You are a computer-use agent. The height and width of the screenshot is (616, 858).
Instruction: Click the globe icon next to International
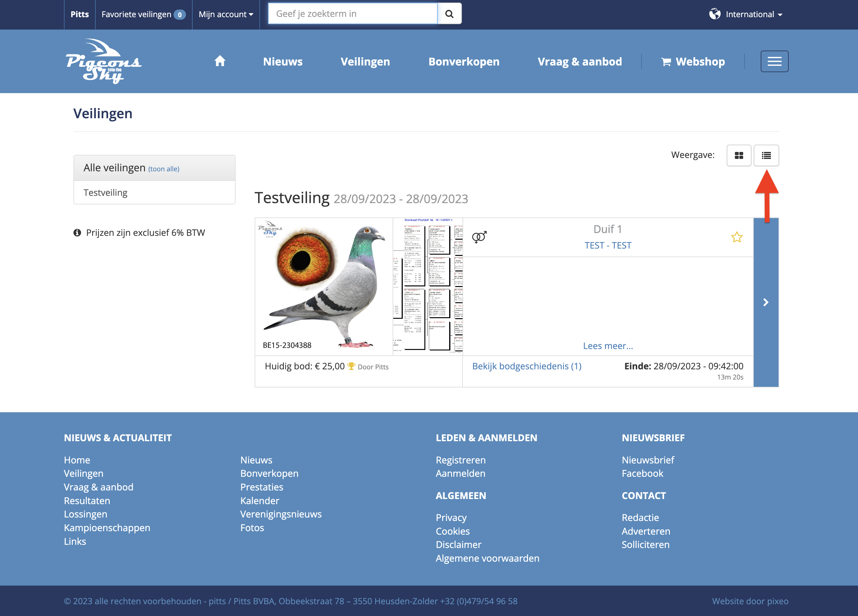(715, 14)
